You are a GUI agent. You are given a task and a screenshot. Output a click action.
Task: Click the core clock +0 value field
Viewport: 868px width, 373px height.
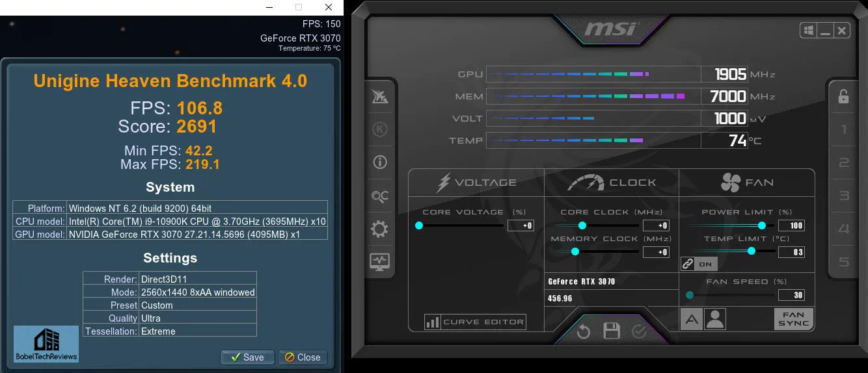(656, 225)
